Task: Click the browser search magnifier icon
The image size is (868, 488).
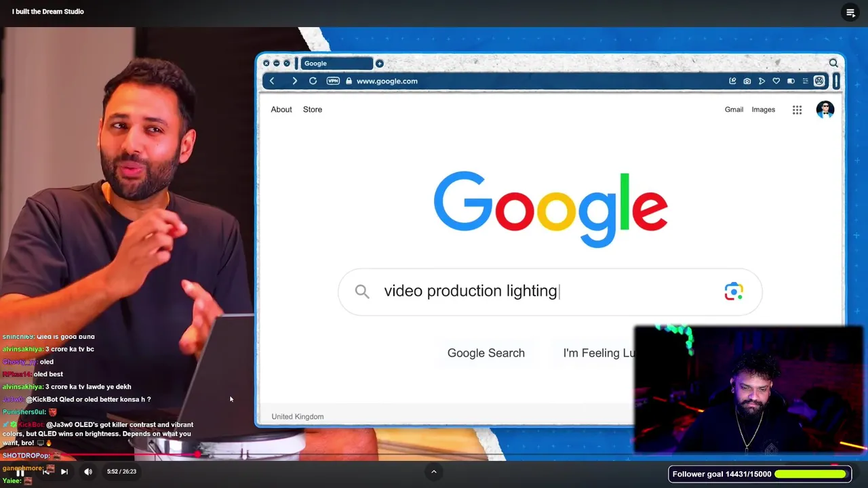Action: (x=833, y=63)
